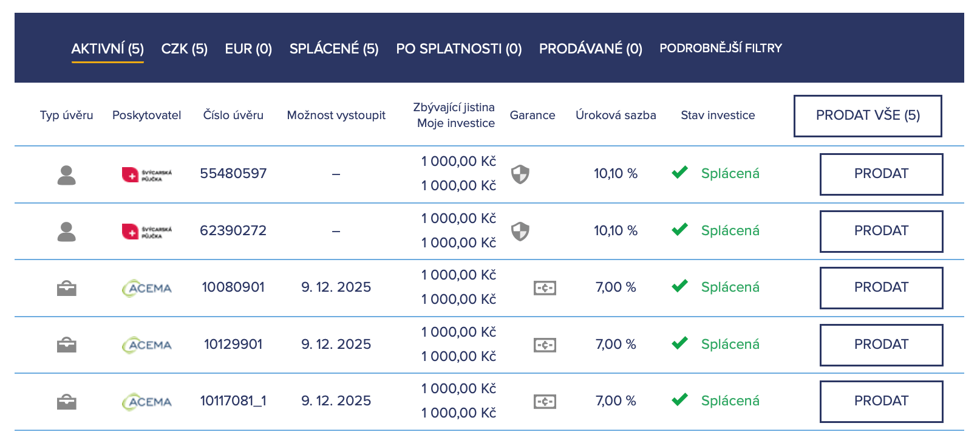Open the PRODÁVANÉ (0) tab
This screenshot has height=440, width=980.
click(590, 49)
